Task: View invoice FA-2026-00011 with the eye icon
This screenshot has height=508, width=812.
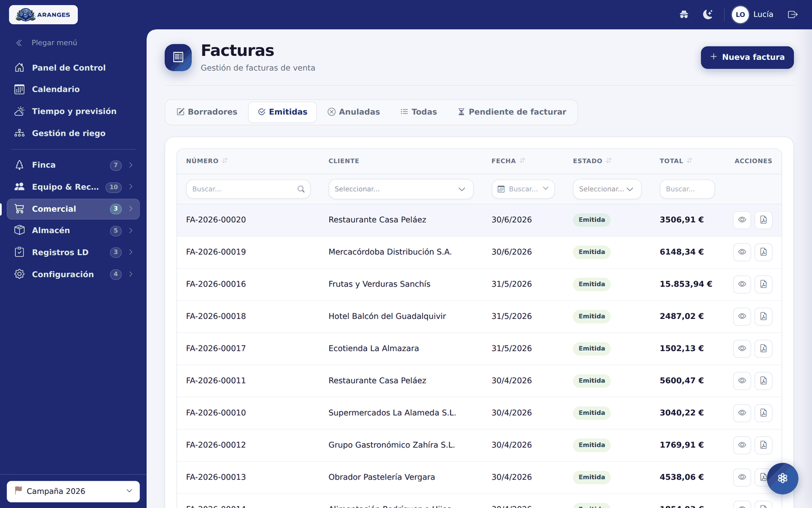Action: [742, 381]
